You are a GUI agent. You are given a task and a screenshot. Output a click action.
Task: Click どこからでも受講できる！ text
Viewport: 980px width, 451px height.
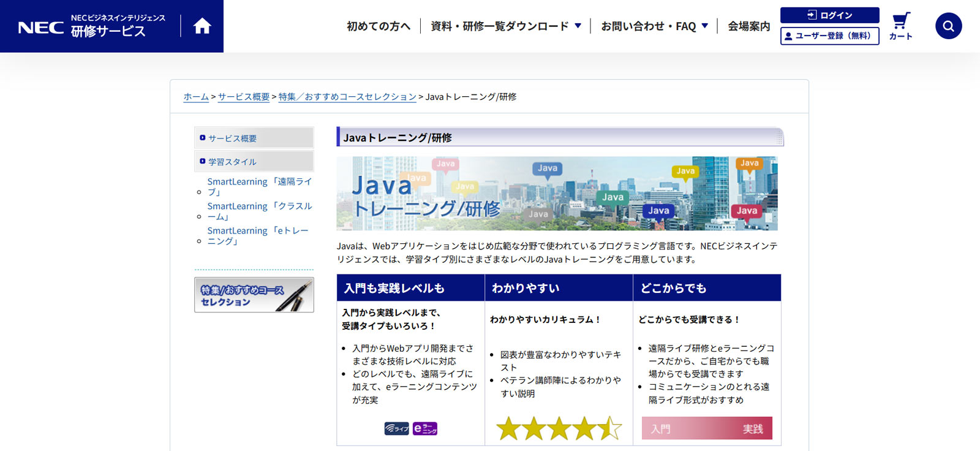[x=689, y=319]
